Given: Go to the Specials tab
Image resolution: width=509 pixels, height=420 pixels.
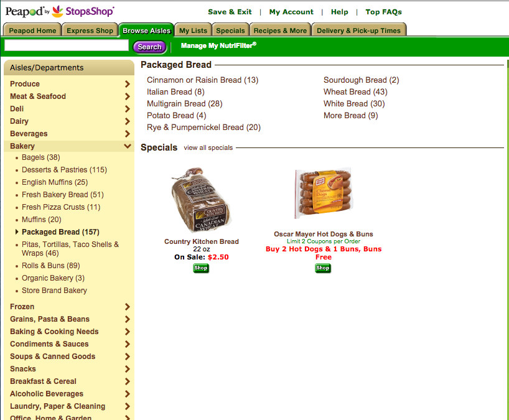Looking at the screenshot, I should click(x=230, y=30).
